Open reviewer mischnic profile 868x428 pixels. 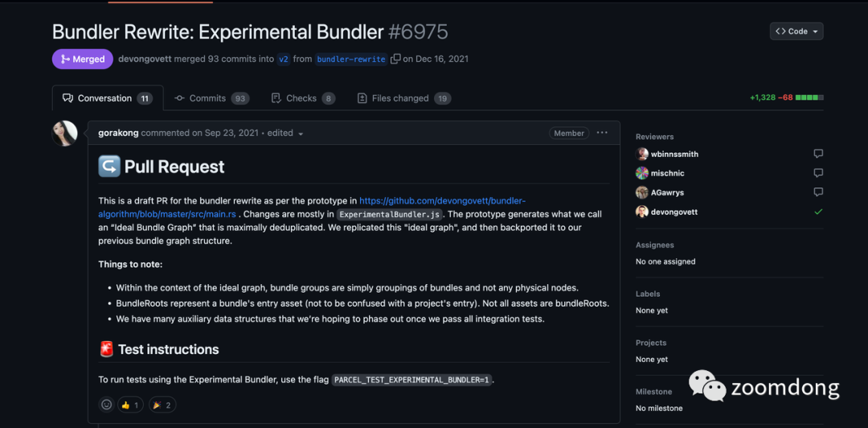pyautogui.click(x=668, y=173)
